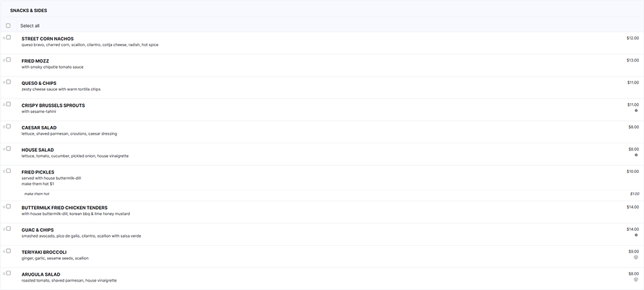This screenshot has height=290, width=644.
Task: Click the dietary icon under House Salad price
Action: (636, 155)
